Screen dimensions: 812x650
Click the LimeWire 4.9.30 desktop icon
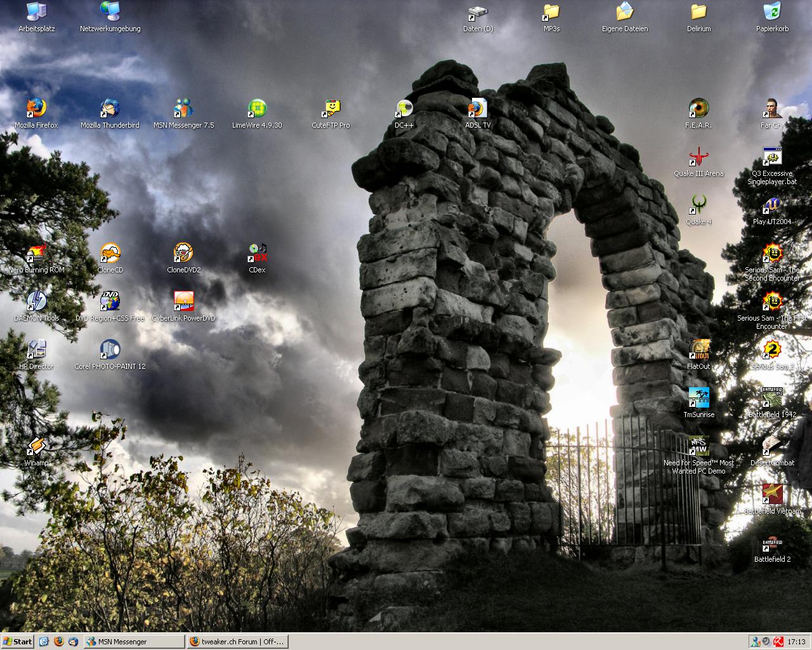click(257, 109)
